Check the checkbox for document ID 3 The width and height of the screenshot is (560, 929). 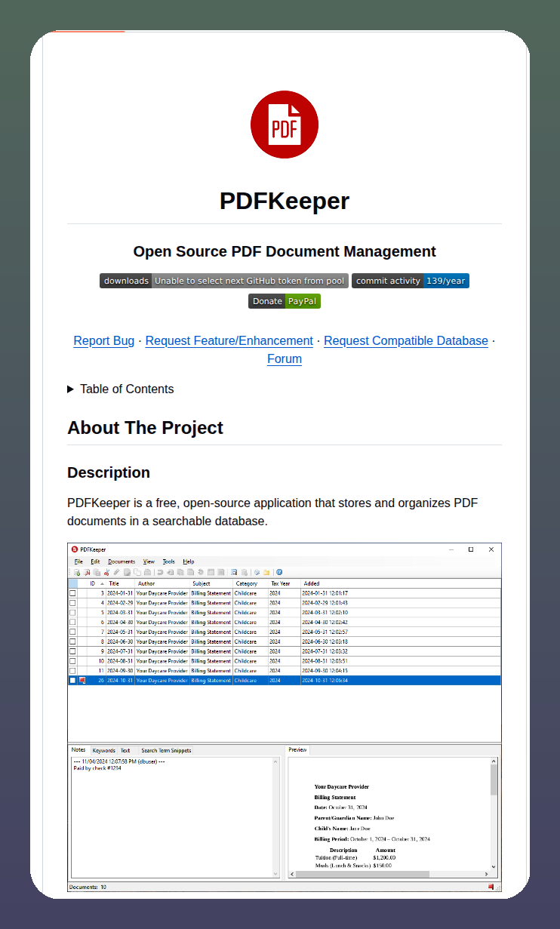(73, 593)
